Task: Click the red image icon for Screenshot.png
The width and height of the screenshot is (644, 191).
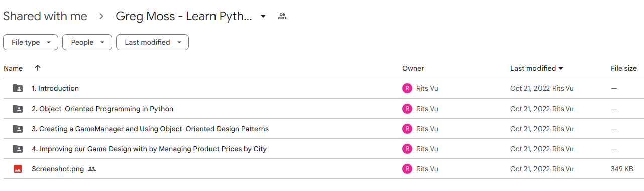Action: tap(18, 169)
